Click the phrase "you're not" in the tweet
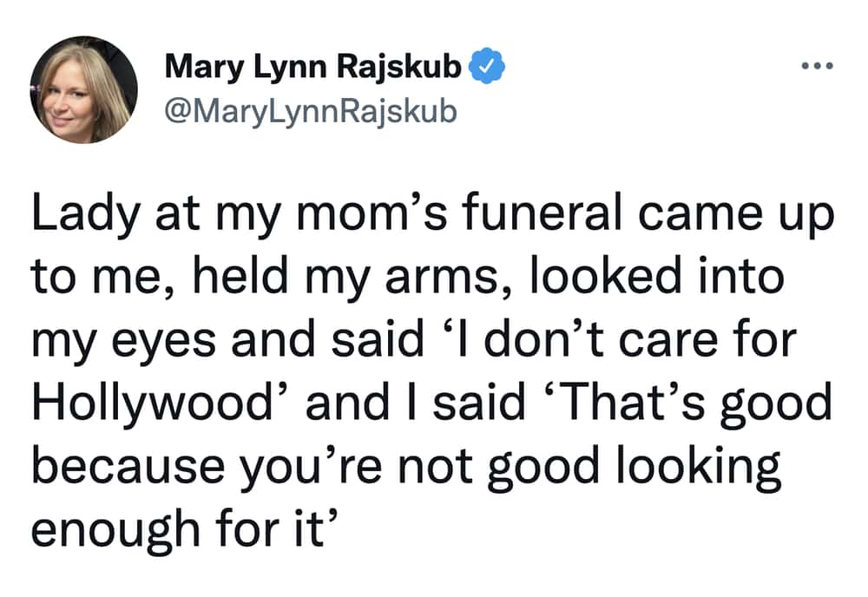868x597 pixels. point(357,467)
